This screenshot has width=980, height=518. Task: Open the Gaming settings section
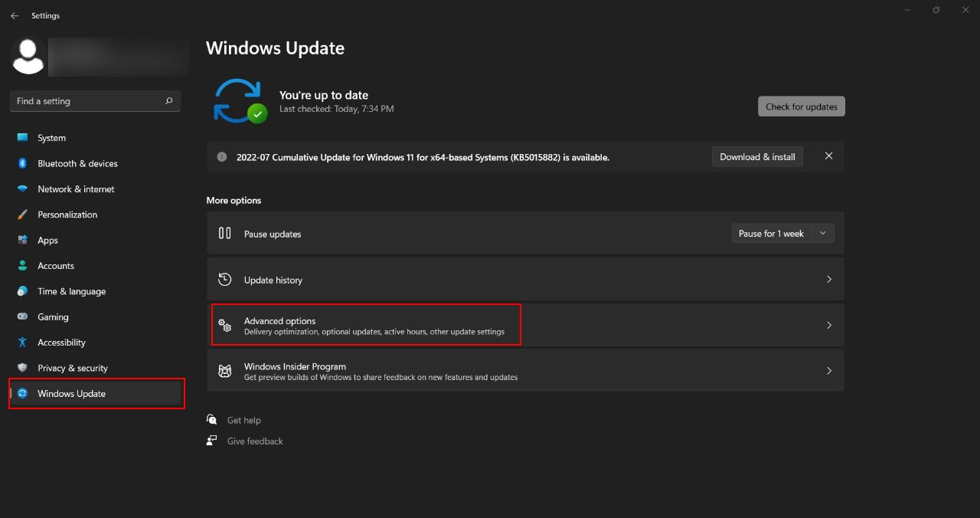pyautogui.click(x=53, y=316)
